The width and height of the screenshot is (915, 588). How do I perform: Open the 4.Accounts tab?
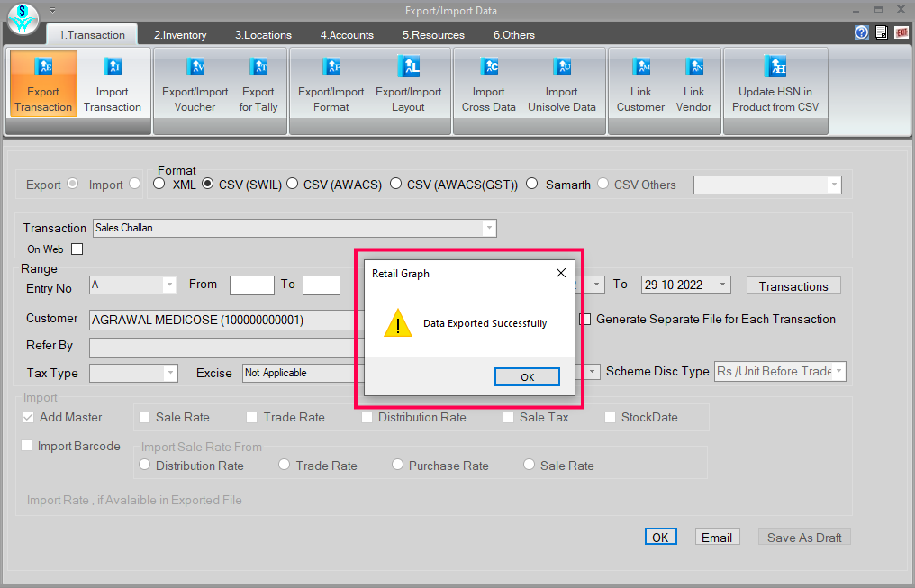(347, 35)
